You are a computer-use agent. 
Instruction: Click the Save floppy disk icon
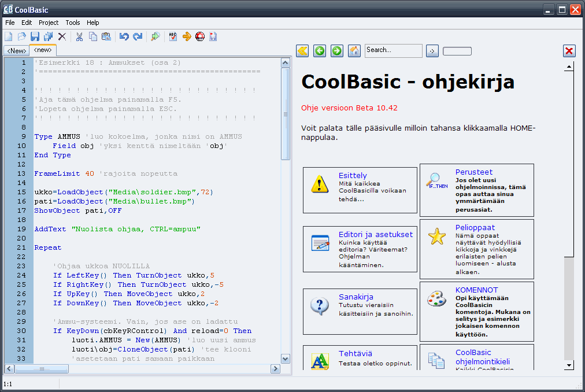[35, 36]
